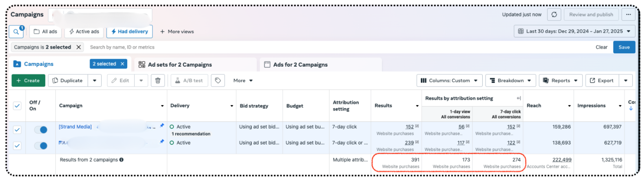Image resolution: width=644 pixels, height=180 pixels.
Task: Click the 239 results value
Action: tap(409, 143)
